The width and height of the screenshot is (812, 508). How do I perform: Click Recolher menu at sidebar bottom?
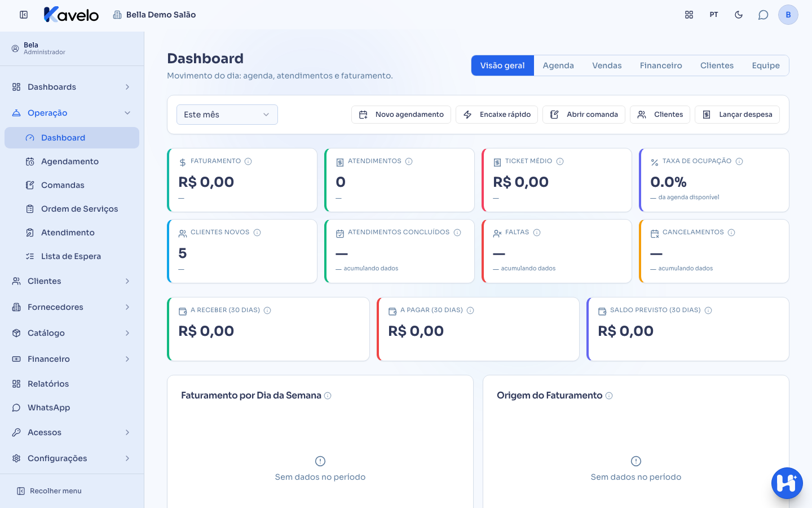tap(49, 491)
